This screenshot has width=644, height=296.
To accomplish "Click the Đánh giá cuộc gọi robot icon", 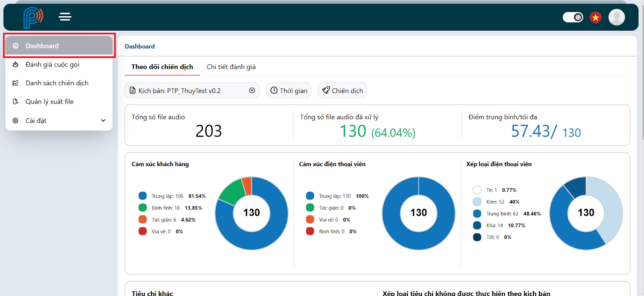I will 15,64.
